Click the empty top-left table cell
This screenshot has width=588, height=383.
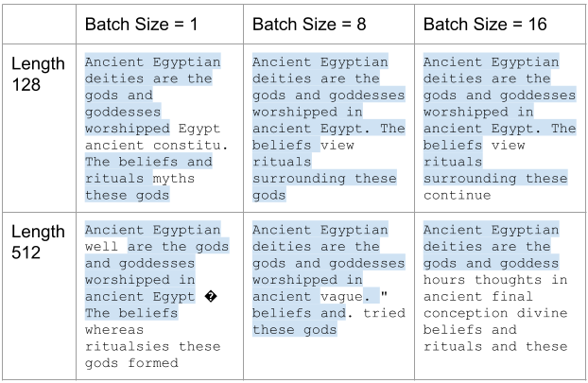tap(39, 25)
